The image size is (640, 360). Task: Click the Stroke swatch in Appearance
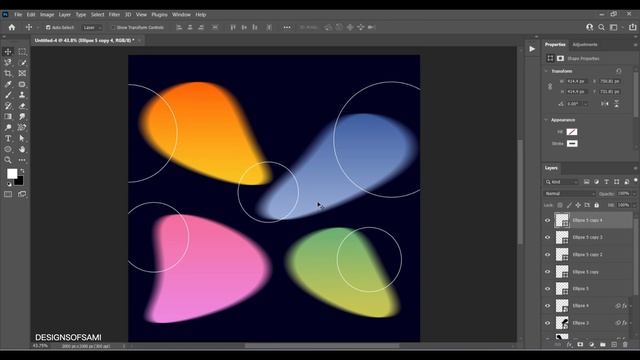tap(572, 144)
